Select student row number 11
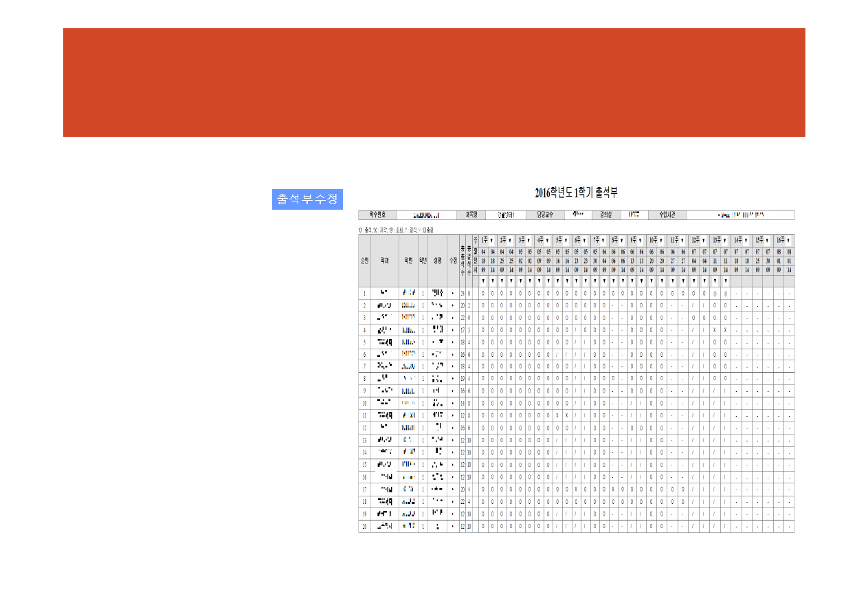 (x=364, y=415)
